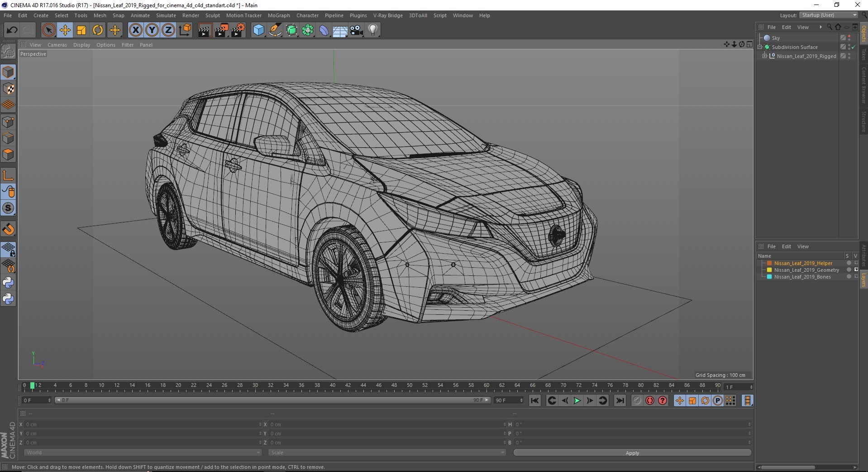Toggle Enable Snap magnet icon
Viewport: 868px width, 472px height.
[x=8, y=229]
